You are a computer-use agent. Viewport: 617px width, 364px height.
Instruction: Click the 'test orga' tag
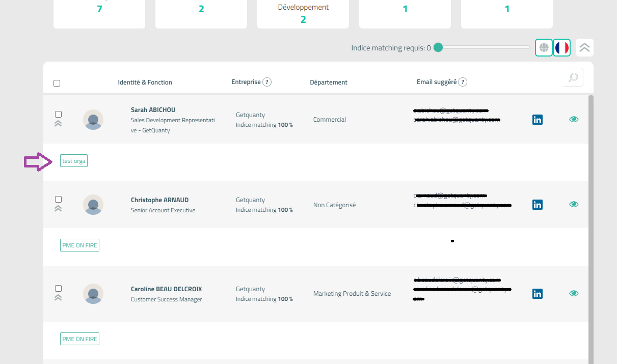74,161
